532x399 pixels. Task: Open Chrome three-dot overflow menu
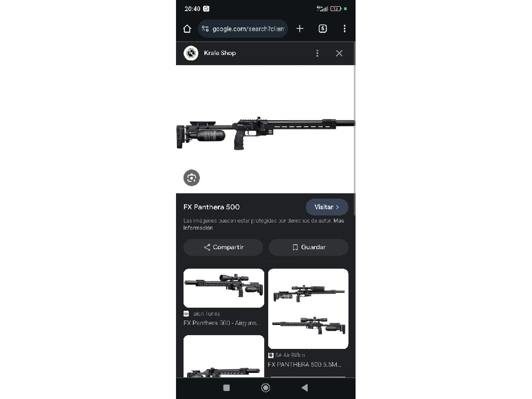pyautogui.click(x=344, y=29)
